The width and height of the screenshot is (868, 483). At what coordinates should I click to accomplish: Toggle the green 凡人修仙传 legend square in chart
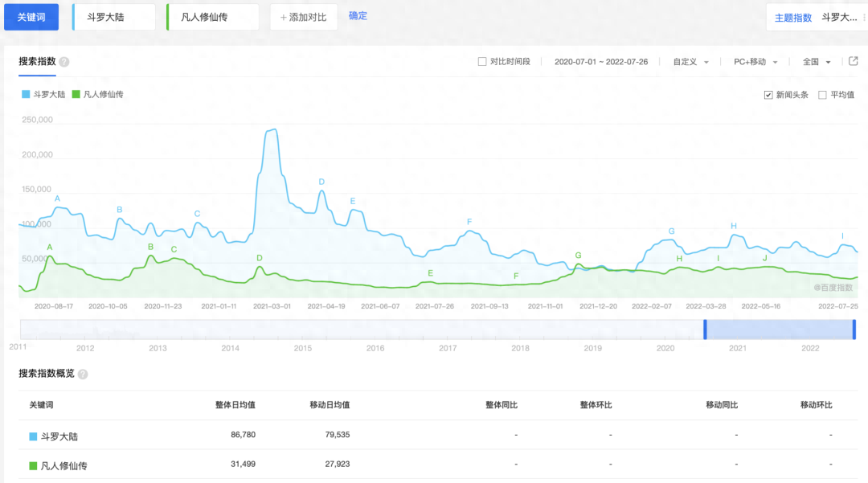[x=76, y=95]
